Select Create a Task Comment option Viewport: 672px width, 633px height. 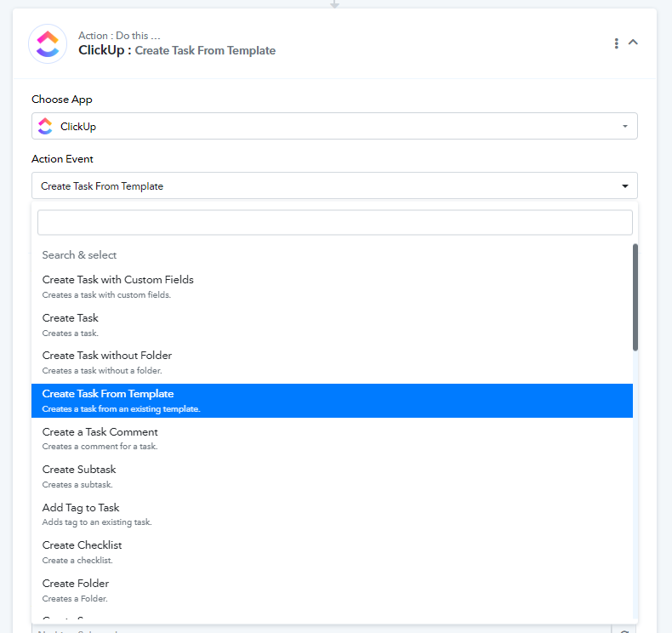pyautogui.click(x=332, y=438)
